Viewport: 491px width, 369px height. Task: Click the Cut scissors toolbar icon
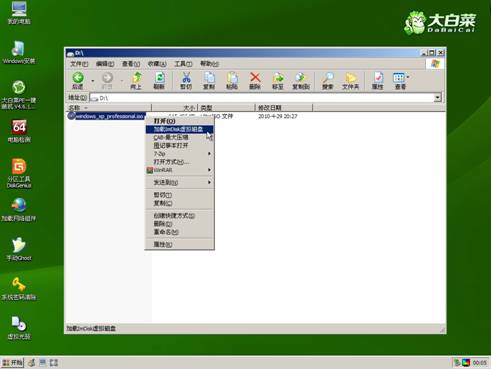pos(186,81)
